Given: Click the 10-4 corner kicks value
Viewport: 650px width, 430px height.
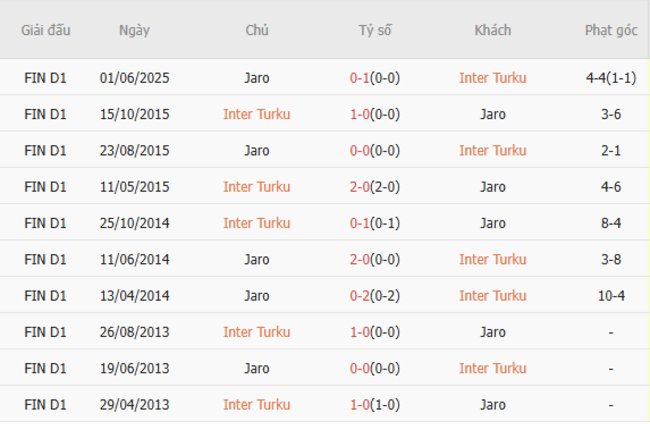Looking at the screenshot, I should pyautogui.click(x=610, y=296).
